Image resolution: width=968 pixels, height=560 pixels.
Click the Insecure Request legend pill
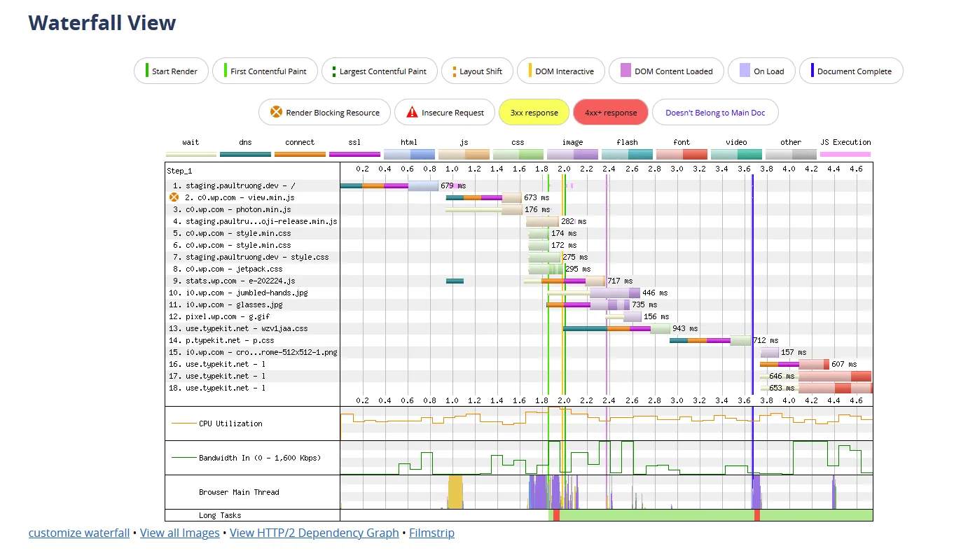pyautogui.click(x=446, y=112)
